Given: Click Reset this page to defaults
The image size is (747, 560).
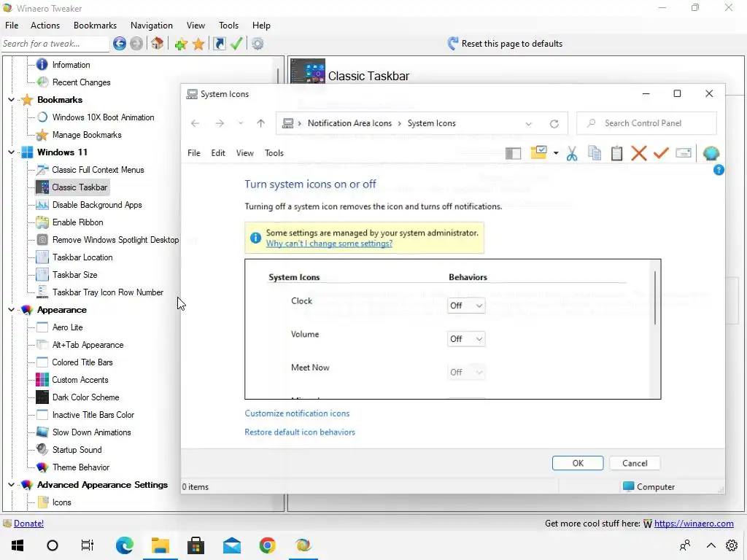Looking at the screenshot, I should [x=505, y=44].
